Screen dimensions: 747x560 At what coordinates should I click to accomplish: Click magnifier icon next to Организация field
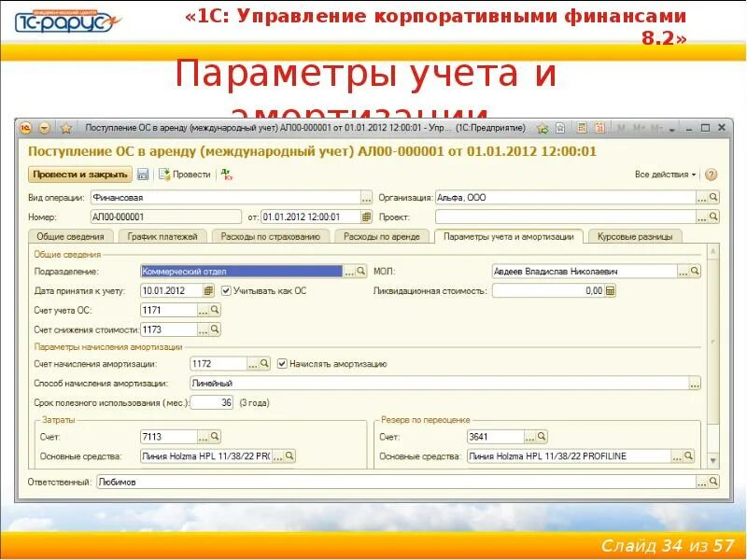point(713,197)
